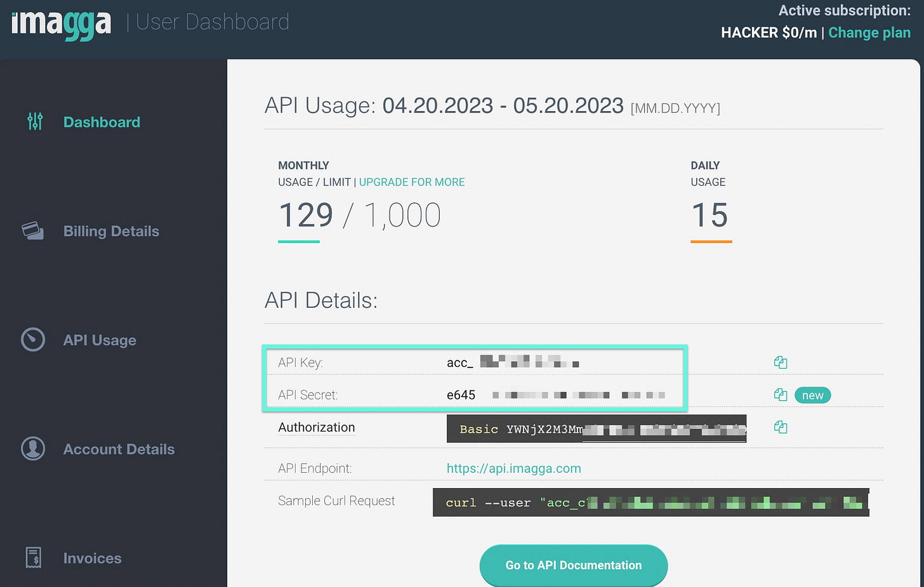This screenshot has height=587, width=924.
Task: Copy the API Secret using its copy icon
Action: click(781, 395)
